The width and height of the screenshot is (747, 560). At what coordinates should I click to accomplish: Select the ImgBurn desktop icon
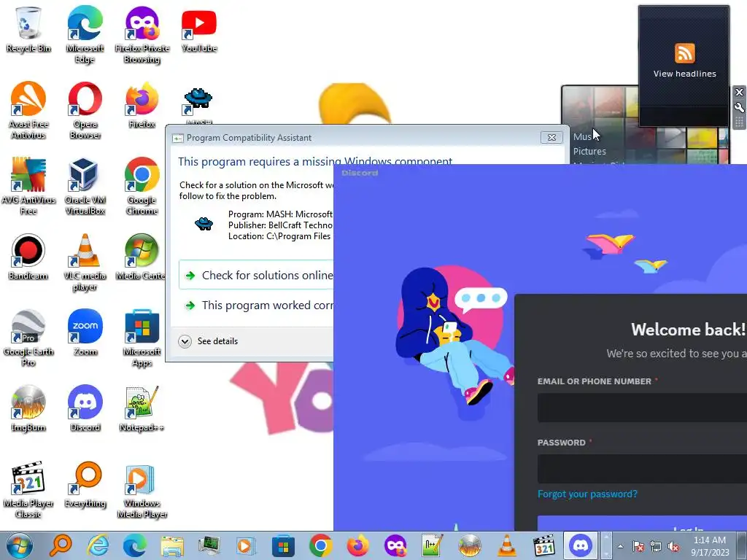click(28, 408)
